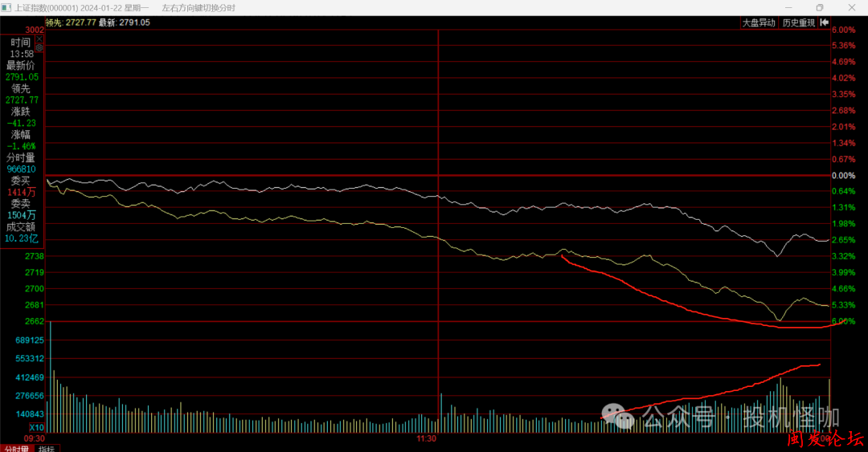Screen dimensions: 868x452
Task: Click the 3.35% percent axis label
Action: [x=844, y=94]
